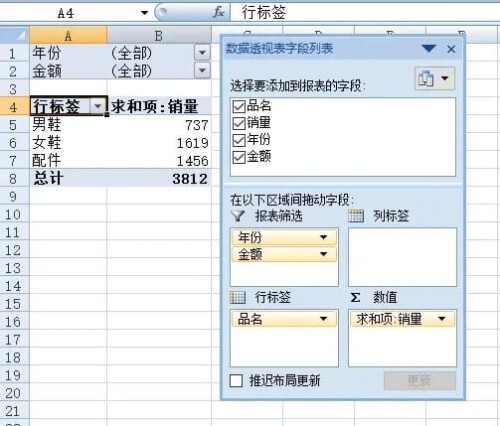Open field list panel options triangle

click(429, 49)
